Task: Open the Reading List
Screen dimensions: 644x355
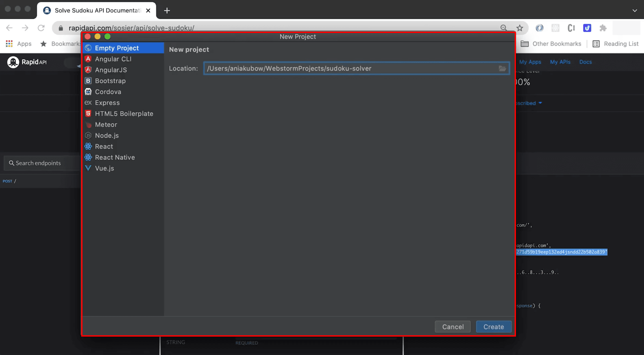Action: [x=615, y=44]
